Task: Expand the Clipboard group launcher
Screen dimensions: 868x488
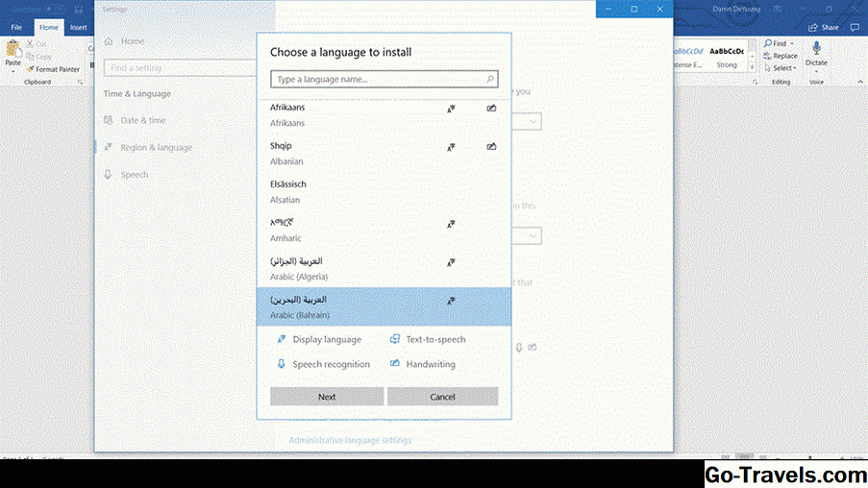Action: tap(81, 82)
